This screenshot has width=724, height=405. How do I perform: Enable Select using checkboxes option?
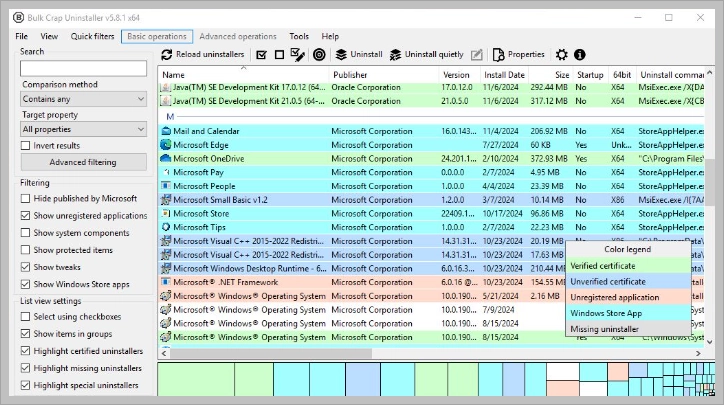pos(26,317)
